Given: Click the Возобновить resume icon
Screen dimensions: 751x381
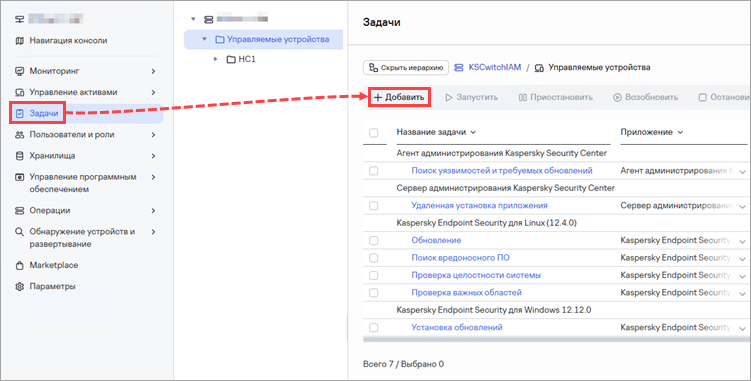Looking at the screenshot, I should [x=617, y=97].
